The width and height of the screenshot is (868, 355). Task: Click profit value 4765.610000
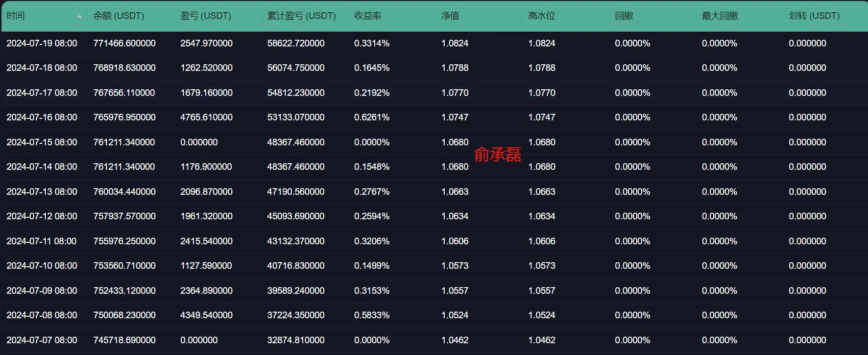tap(206, 117)
